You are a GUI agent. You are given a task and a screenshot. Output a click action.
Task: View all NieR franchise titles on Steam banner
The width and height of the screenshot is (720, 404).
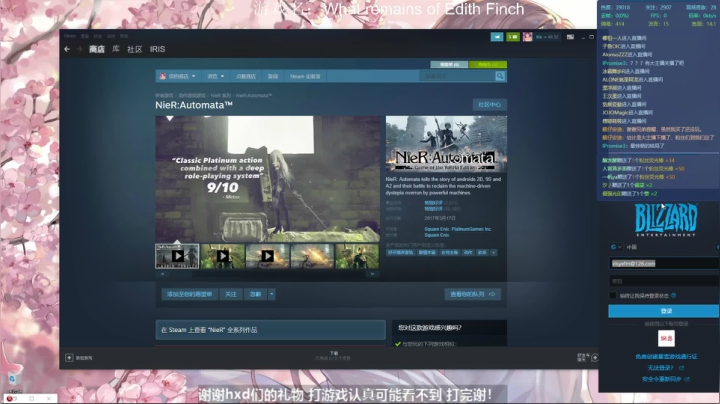pyautogui.click(x=270, y=330)
